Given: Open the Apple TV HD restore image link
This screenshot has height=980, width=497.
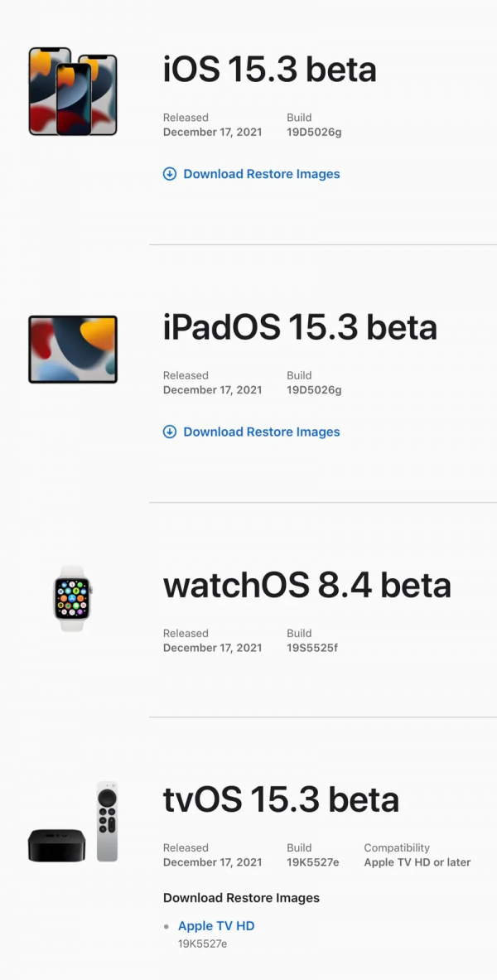Looking at the screenshot, I should click(x=216, y=925).
